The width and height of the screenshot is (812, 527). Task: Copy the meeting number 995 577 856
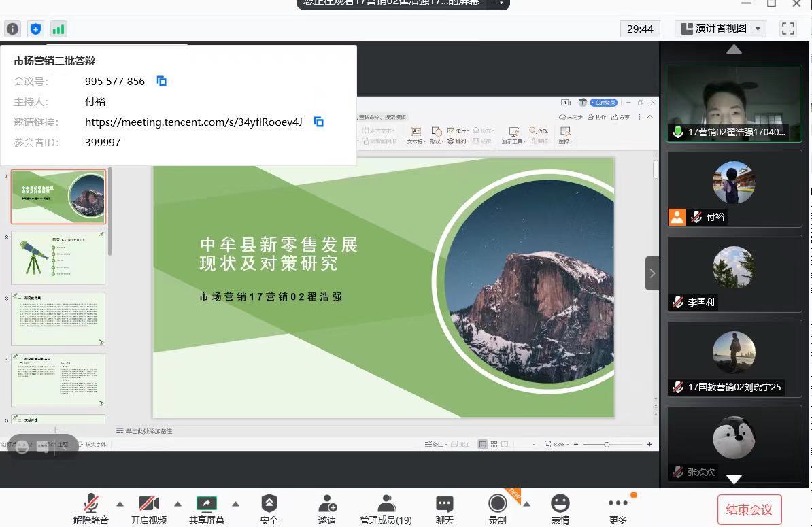tap(162, 81)
